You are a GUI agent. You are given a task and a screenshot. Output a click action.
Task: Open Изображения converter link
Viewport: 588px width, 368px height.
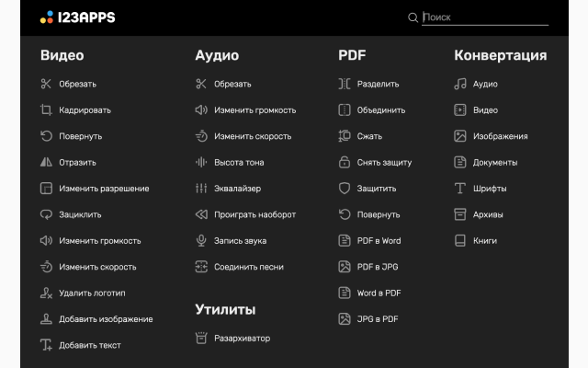tap(500, 136)
